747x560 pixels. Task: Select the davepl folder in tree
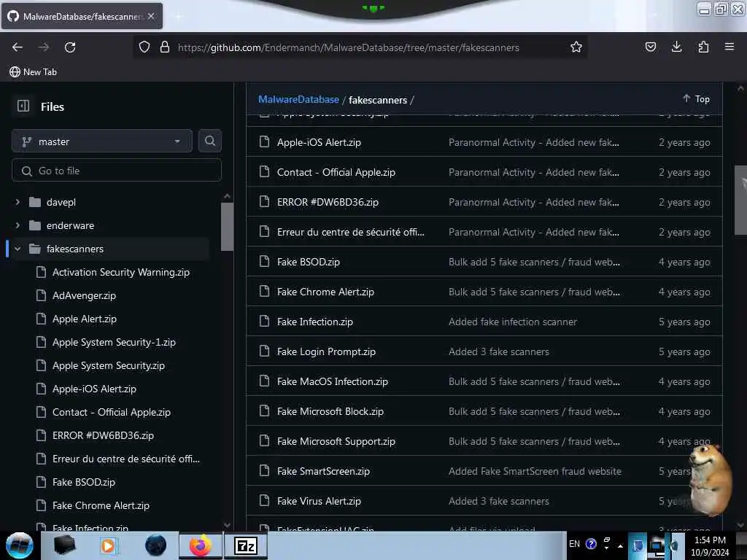61,202
